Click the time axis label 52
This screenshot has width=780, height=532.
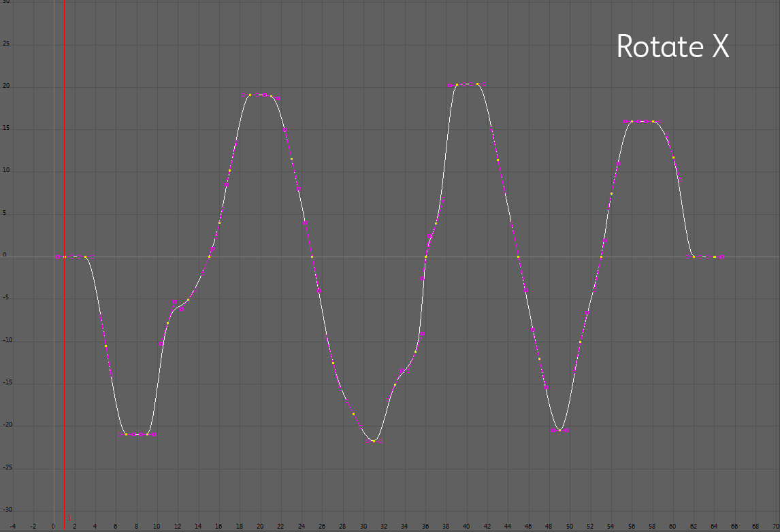(x=590, y=526)
